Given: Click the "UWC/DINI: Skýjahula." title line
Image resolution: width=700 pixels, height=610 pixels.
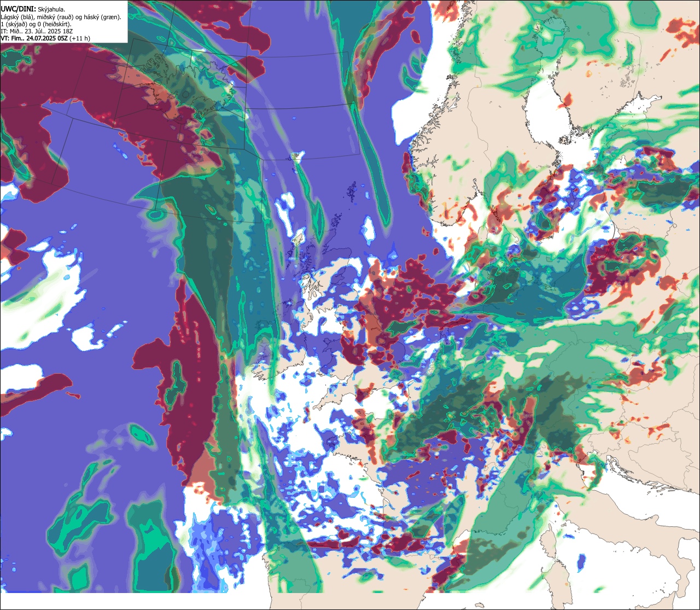Looking at the screenshot, I should [x=33, y=9].
